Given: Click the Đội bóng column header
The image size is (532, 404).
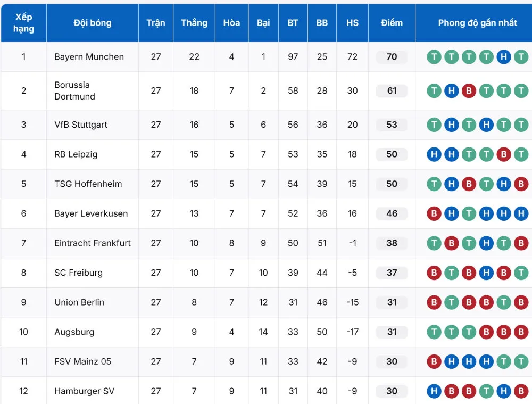Looking at the screenshot, I should point(93,23).
